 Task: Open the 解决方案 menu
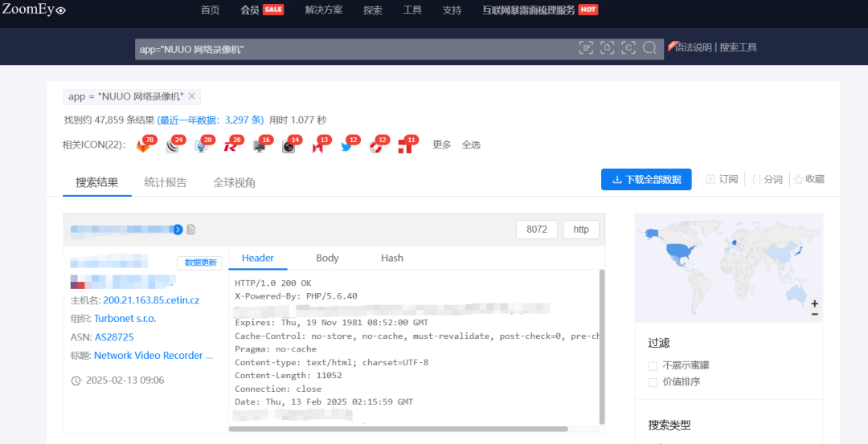(x=324, y=10)
